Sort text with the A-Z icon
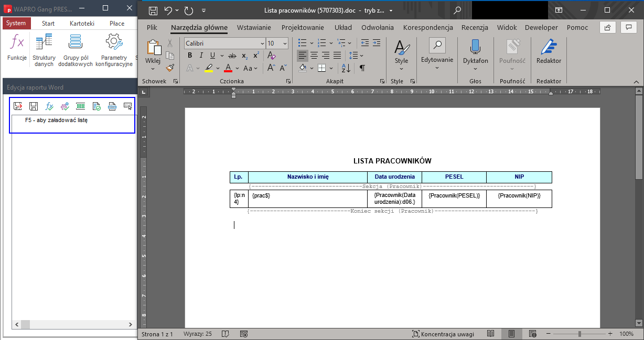Viewport: 644px width, 340px height. coord(346,68)
